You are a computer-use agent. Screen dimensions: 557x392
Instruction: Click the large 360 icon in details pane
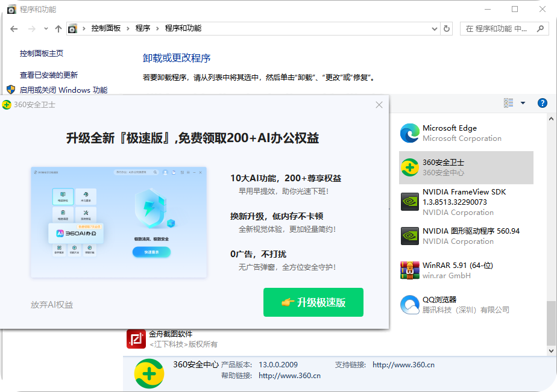149,373
